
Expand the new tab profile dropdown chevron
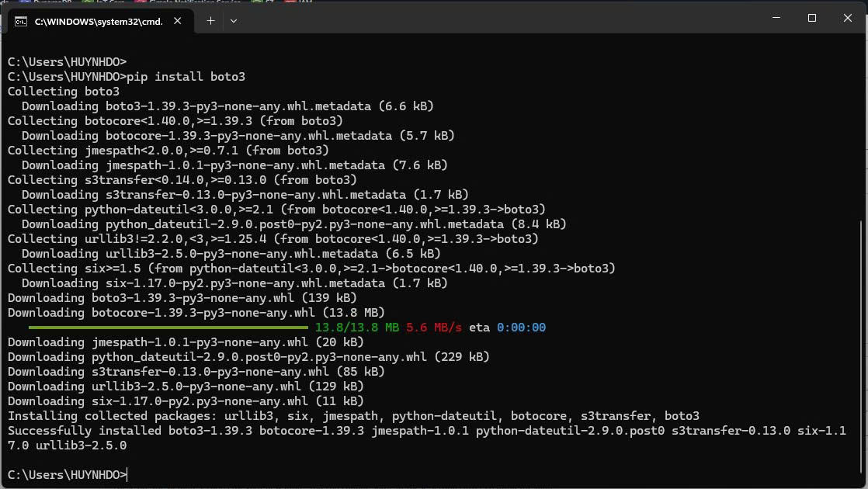(x=234, y=21)
